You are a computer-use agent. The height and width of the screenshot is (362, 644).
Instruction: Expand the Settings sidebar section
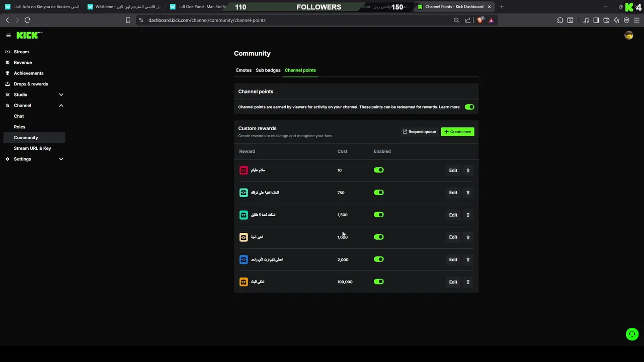tap(61, 159)
